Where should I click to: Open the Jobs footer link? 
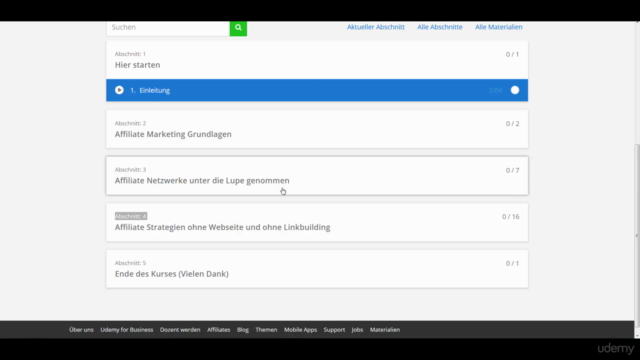[357, 330]
